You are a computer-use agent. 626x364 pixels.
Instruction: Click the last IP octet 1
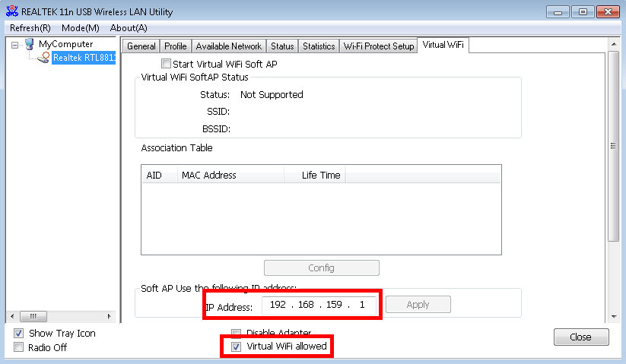(x=362, y=305)
